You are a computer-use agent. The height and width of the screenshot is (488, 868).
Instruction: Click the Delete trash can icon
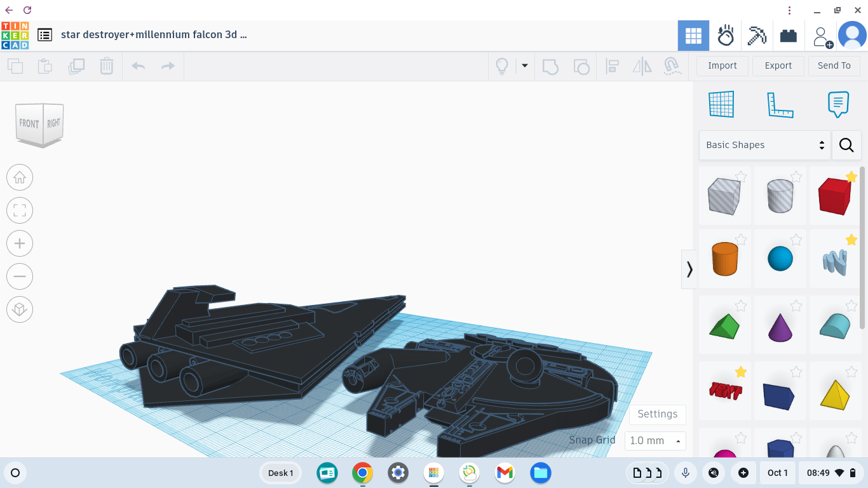pos(107,65)
